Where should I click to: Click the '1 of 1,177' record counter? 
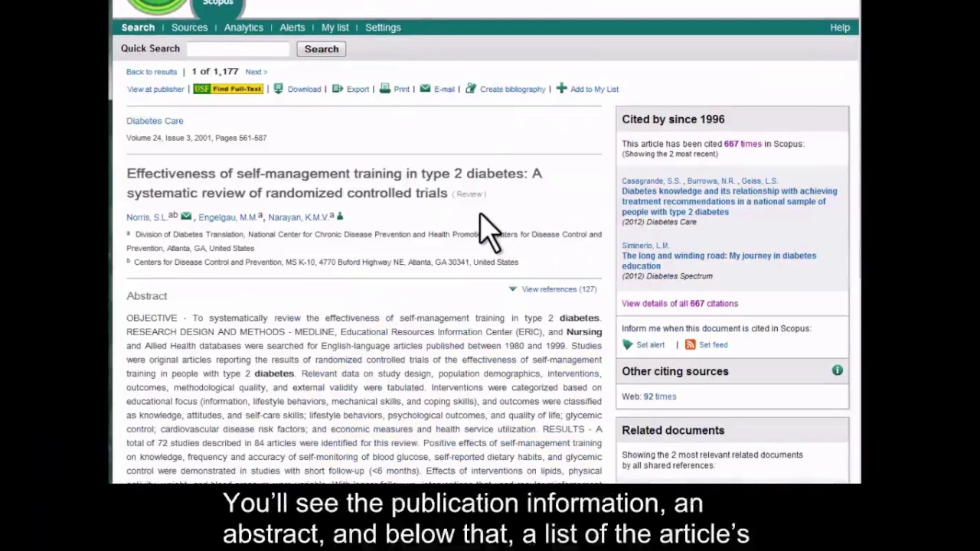pos(215,72)
